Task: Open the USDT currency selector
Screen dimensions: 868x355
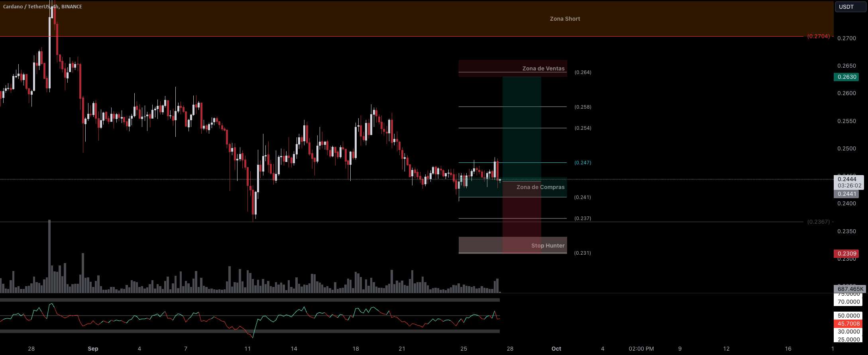Action: click(x=850, y=7)
